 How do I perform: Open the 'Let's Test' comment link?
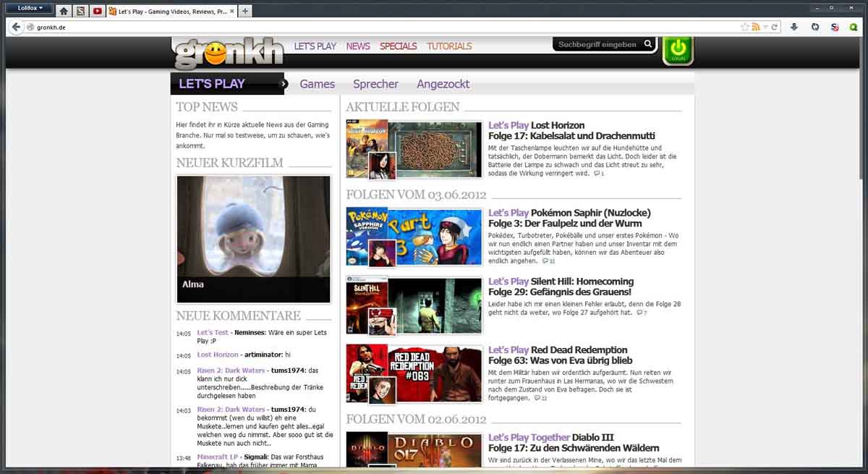point(213,333)
